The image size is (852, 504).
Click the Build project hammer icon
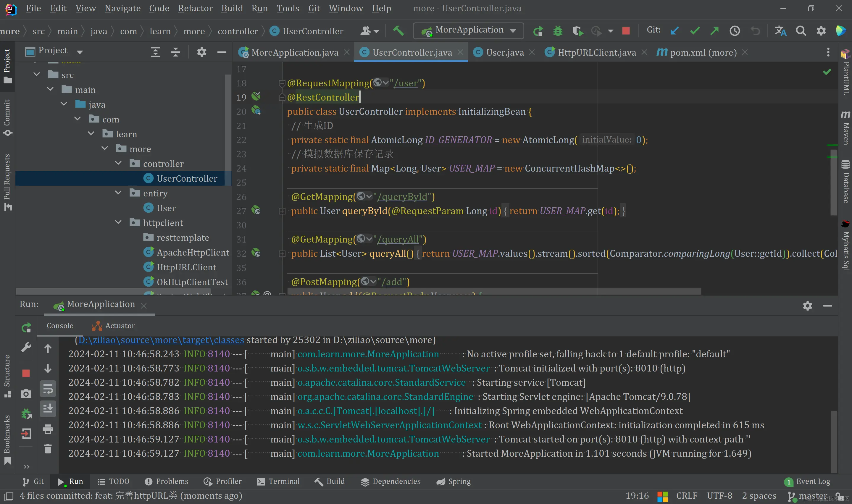tap(398, 31)
